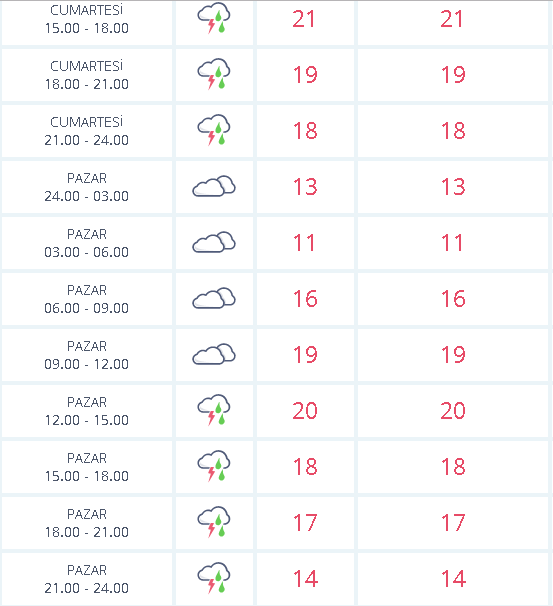Screen dimensions: 553x606
Task: Click thunderstorm icon for Pazar 15.00 - 18.00
Action: click(214, 466)
